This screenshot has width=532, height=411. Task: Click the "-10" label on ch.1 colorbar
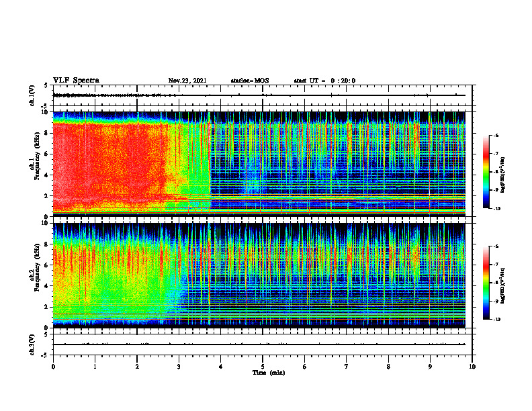coord(496,209)
